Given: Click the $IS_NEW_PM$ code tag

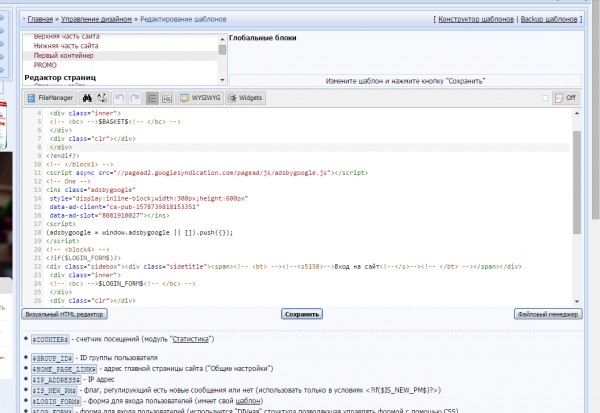Looking at the screenshot, I should [x=54, y=390].
